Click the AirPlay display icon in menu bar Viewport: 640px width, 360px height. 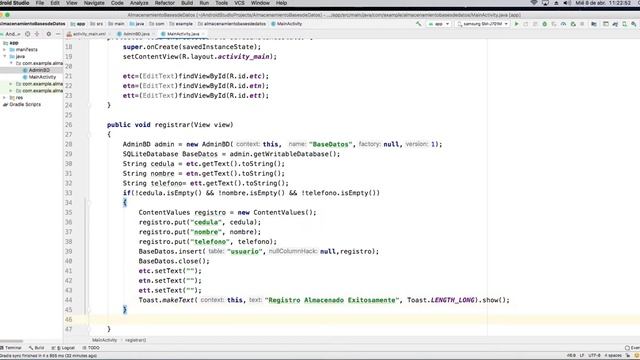point(545,3)
